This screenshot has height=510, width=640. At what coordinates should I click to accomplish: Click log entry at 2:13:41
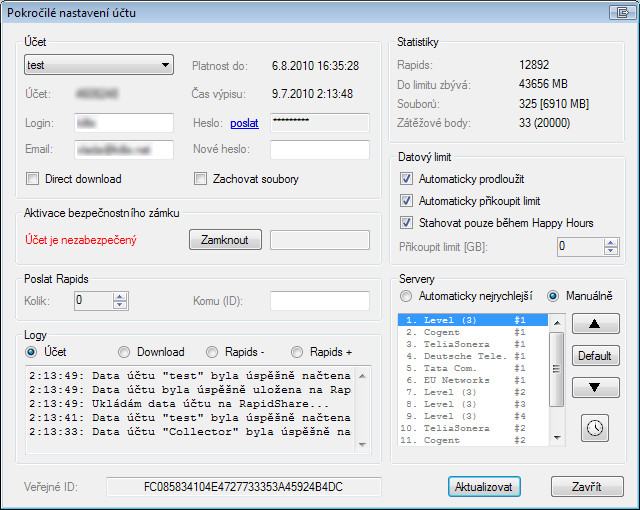point(190,418)
